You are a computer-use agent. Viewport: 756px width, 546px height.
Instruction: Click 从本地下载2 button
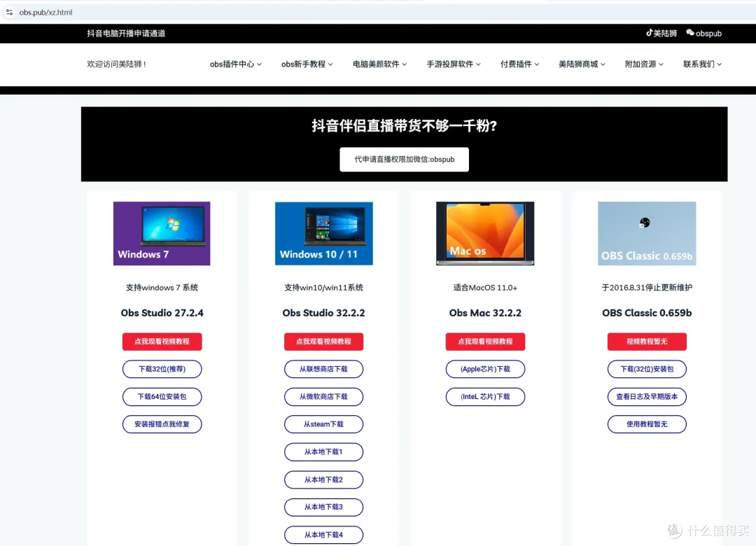point(323,479)
